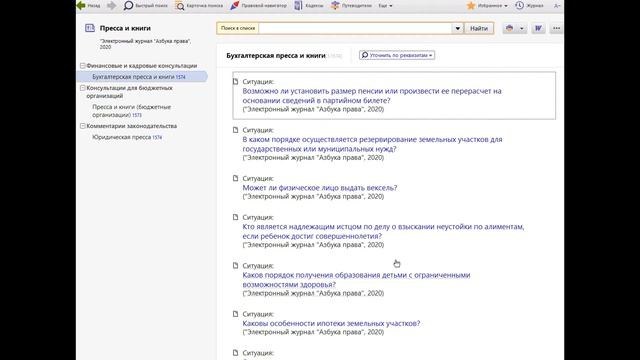The image size is (640, 360).
Task: Open the three-dots more actions menu
Action: pyautogui.click(x=556, y=28)
